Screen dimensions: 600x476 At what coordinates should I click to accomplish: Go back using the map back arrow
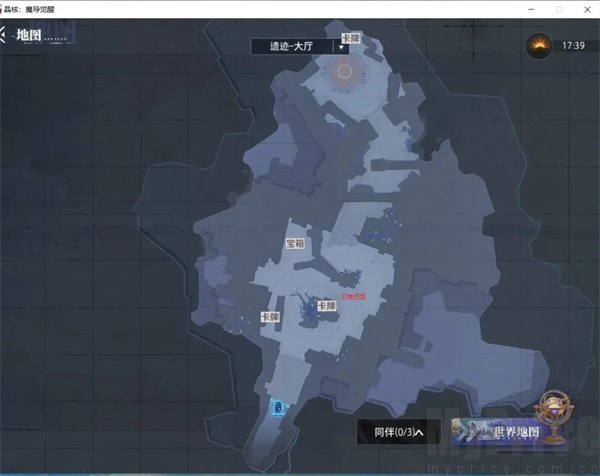point(3,35)
